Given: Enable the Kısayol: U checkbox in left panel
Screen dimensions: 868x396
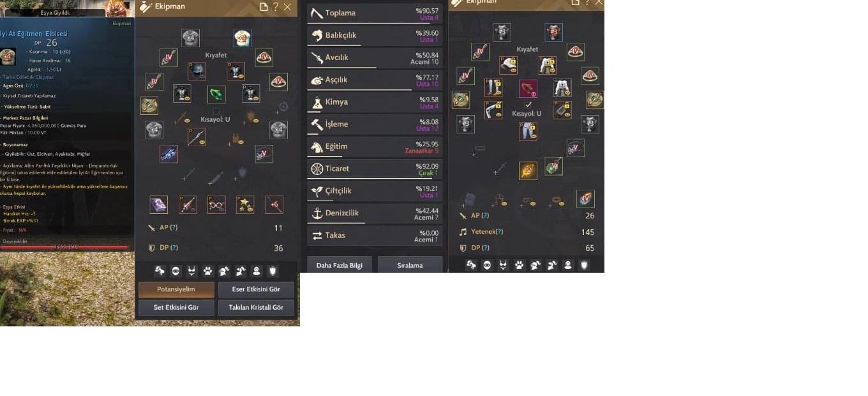Looking at the screenshot, I should pyautogui.click(x=216, y=111).
